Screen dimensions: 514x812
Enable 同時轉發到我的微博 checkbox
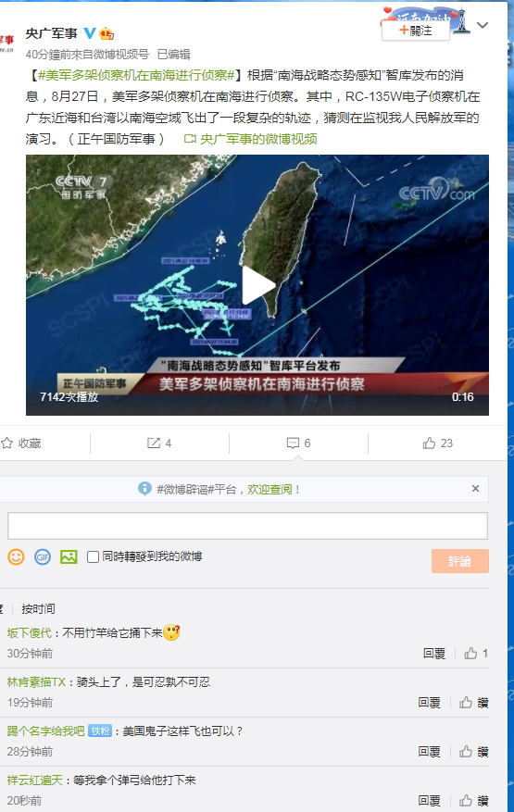94,556
